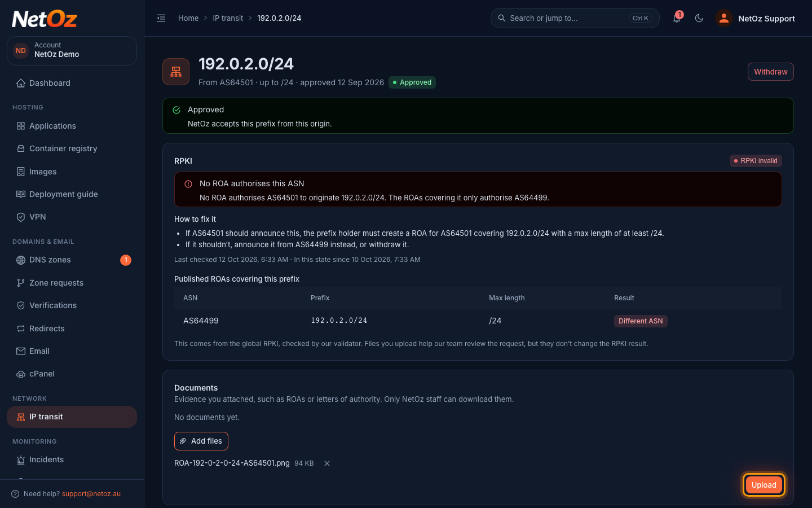Open the notifications bell
This screenshot has width=812, height=508.
[x=677, y=18]
